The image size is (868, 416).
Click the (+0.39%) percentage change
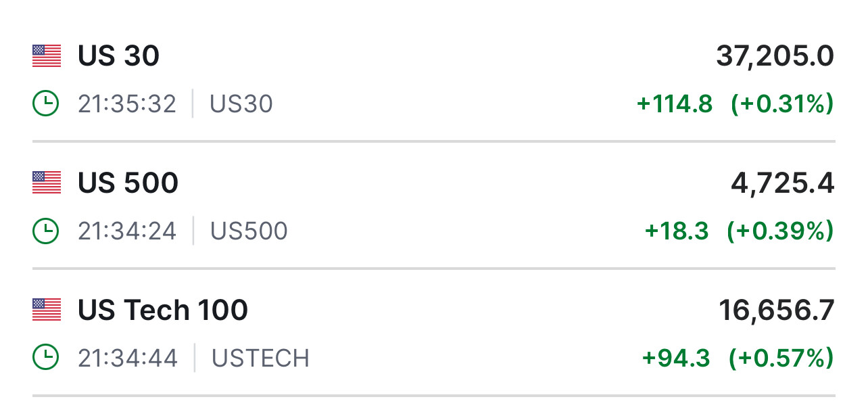[x=780, y=231]
